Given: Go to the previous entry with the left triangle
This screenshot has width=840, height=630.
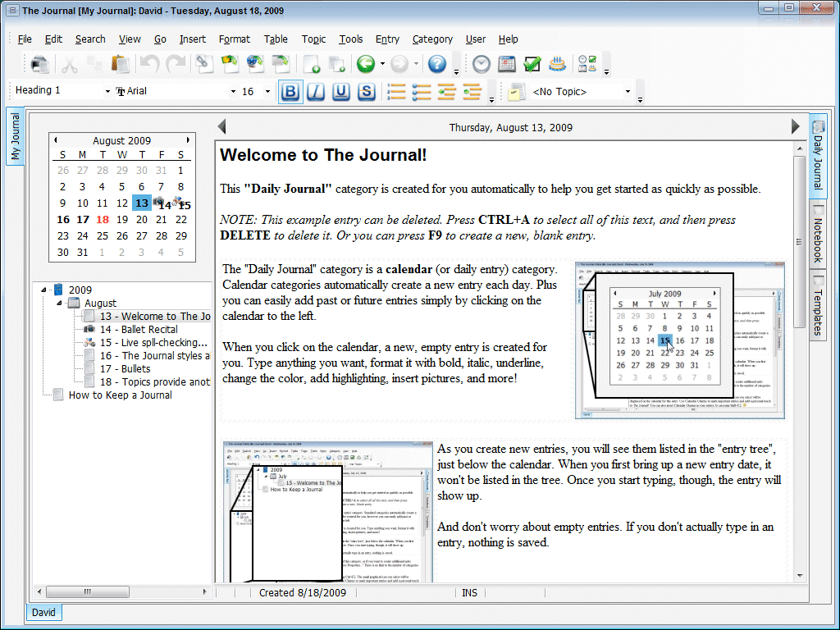Looking at the screenshot, I should tap(221, 127).
